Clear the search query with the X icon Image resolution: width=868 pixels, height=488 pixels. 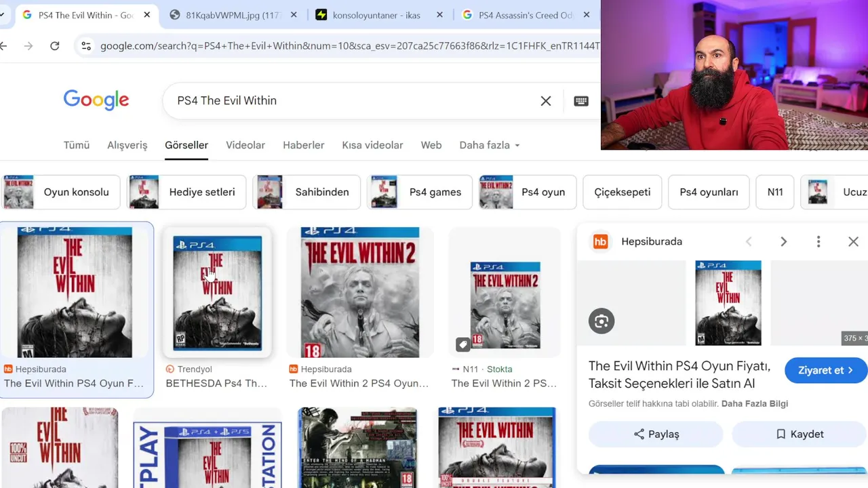click(545, 101)
